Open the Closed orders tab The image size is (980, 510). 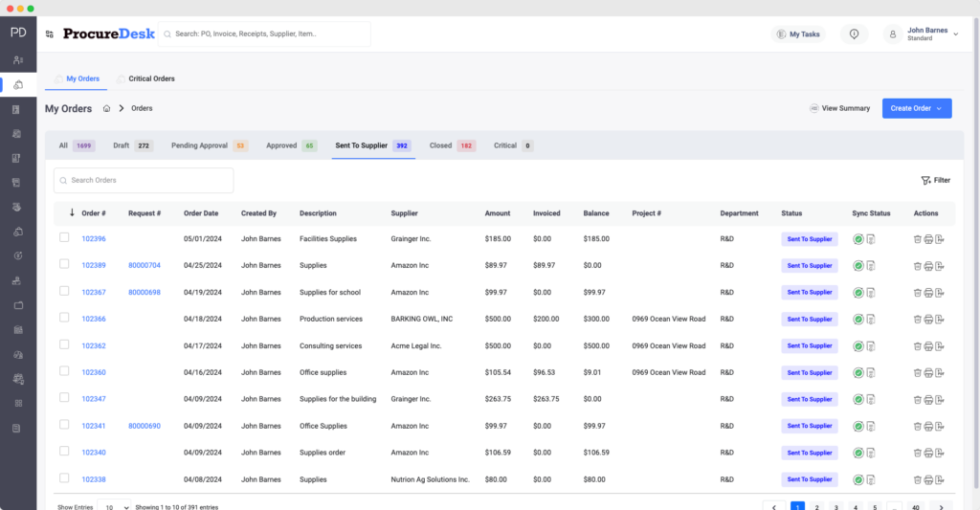453,145
